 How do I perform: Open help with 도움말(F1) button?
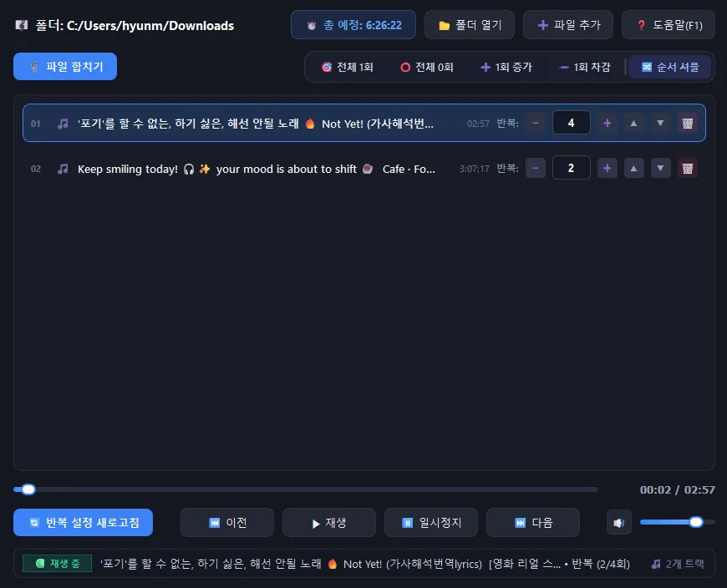click(x=669, y=25)
